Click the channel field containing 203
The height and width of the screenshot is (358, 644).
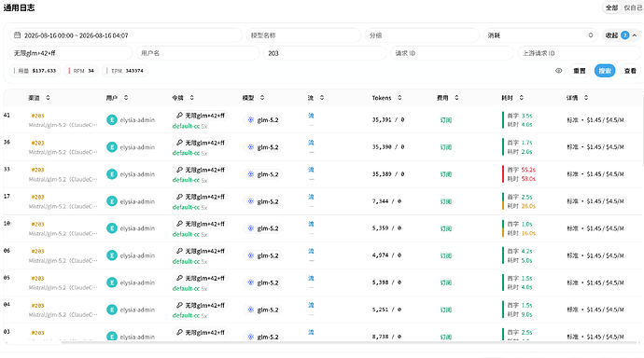325,53
